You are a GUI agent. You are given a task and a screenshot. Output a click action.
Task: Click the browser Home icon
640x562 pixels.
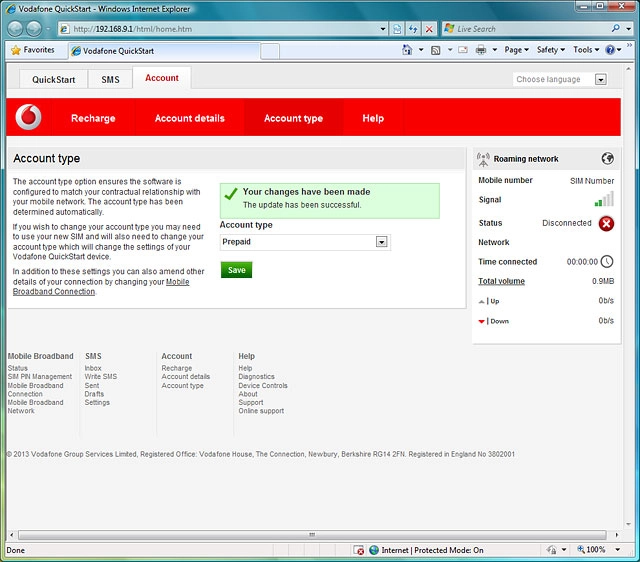click(407, 50)
